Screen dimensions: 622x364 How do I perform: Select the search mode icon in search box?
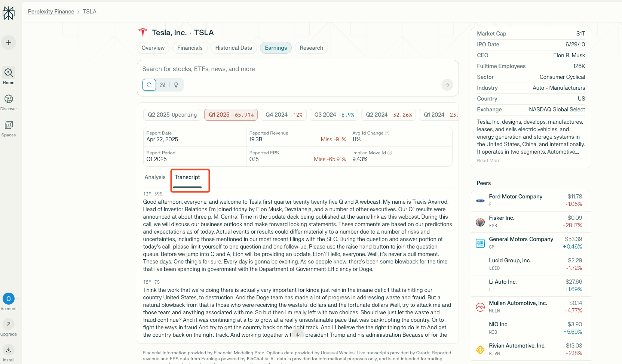149,85
